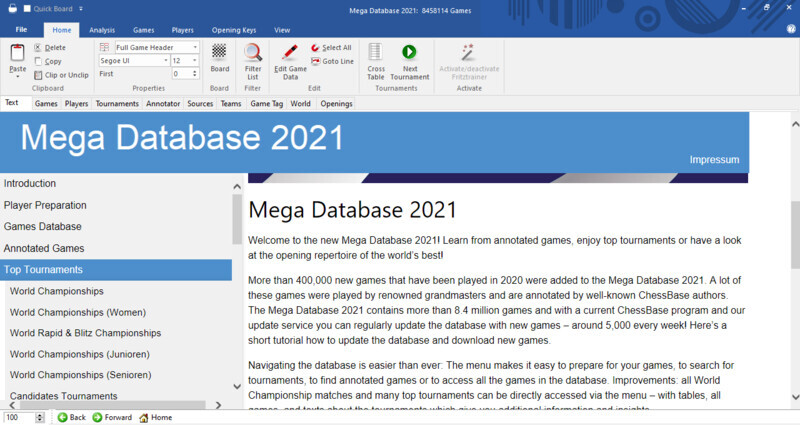
Task: Click the zoom 100 input field
Action: 18,418
